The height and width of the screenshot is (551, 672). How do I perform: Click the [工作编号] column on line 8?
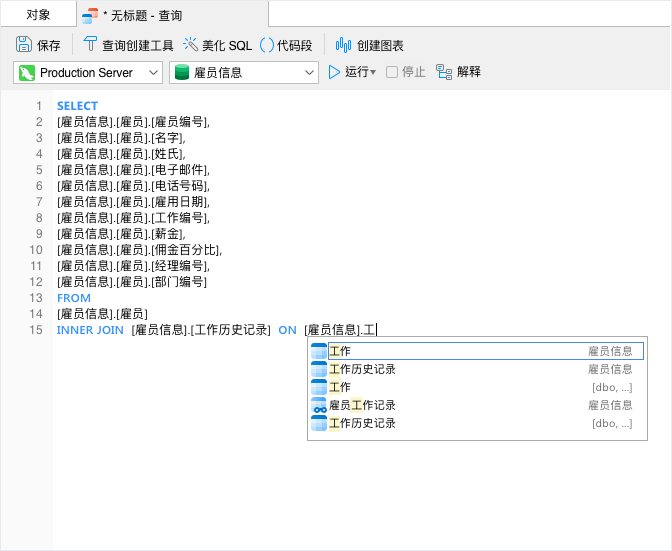pos(179,218)
